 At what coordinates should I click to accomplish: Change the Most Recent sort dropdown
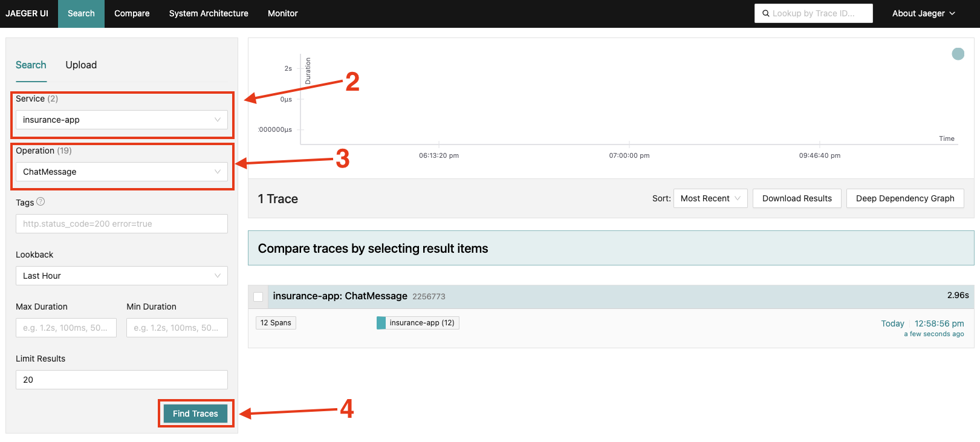point(710,198)
